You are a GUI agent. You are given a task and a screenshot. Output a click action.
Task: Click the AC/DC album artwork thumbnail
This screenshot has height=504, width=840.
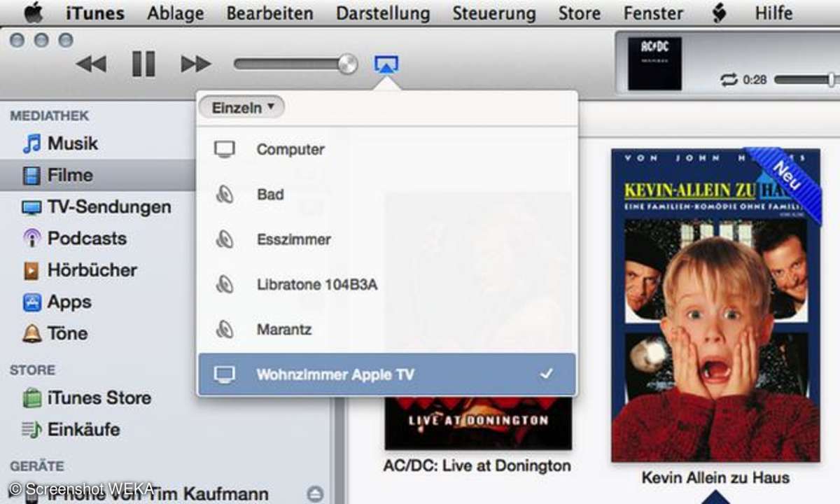coord(654,64)
